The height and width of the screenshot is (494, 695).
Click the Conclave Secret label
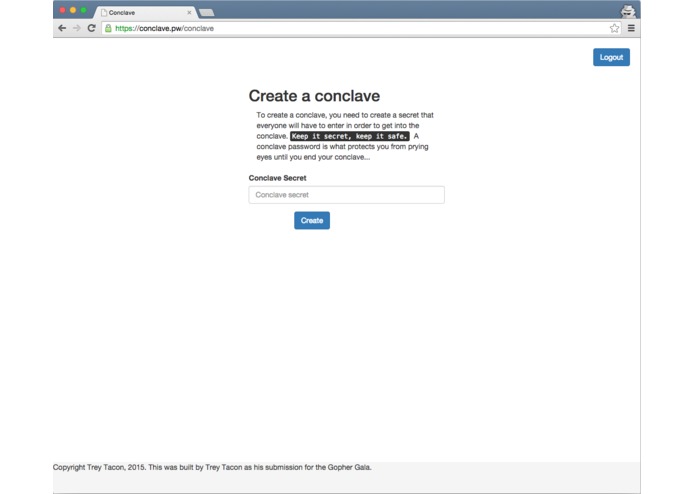point(277,178)
